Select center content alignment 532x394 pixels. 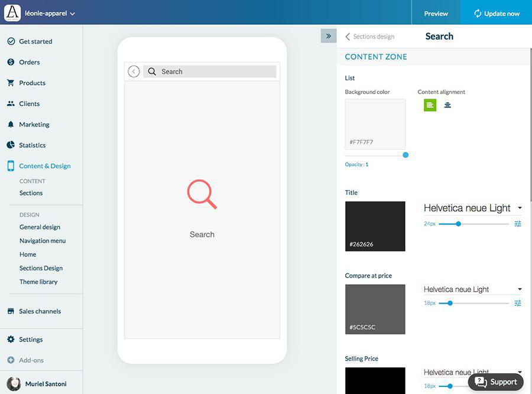(x=447, y=105)
